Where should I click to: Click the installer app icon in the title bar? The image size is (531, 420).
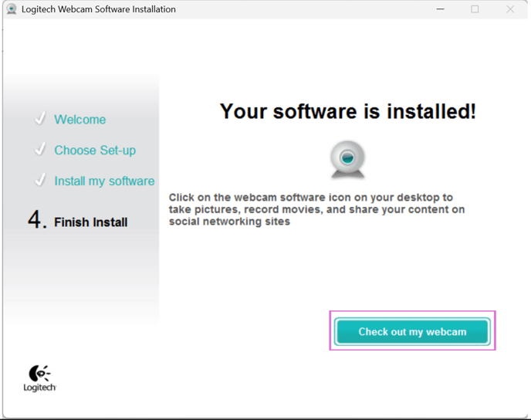click(x=12, y=9)
